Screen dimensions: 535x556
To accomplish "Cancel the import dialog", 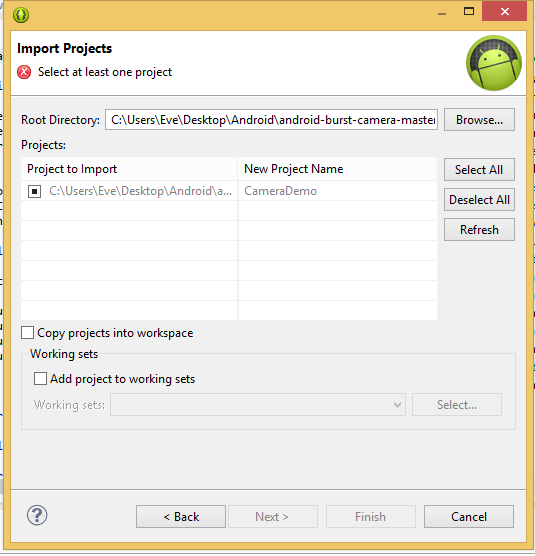I will click(469, 517).
